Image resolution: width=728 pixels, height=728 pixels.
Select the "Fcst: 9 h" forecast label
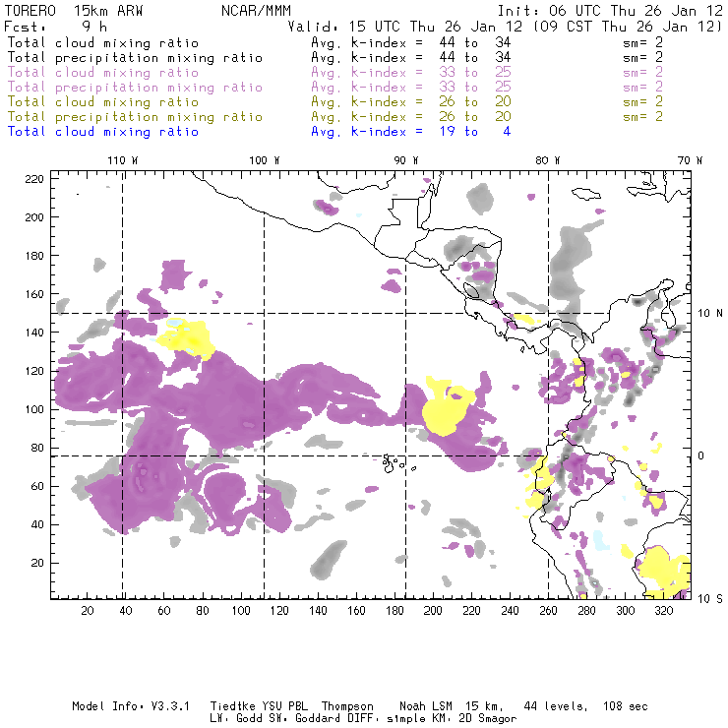click(x=56, y=27)
